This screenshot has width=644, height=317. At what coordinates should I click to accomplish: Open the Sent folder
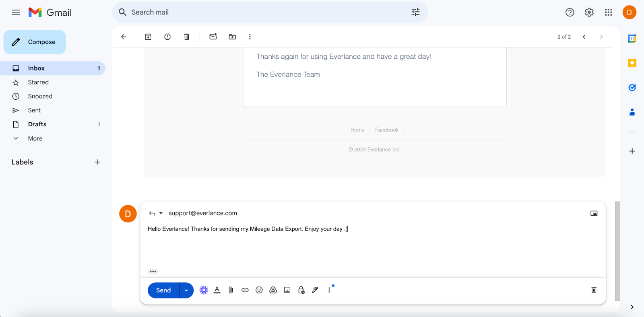34,110
